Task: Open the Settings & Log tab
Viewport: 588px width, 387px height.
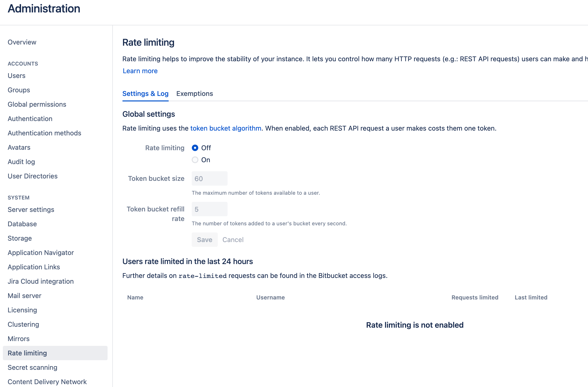Action: [145, 94]
